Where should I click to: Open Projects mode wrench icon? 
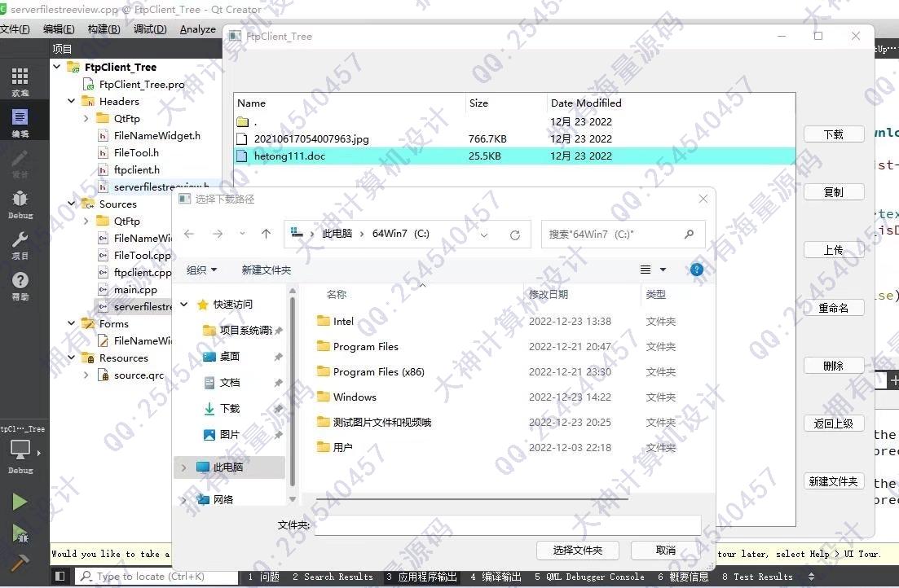pos(20,245)
